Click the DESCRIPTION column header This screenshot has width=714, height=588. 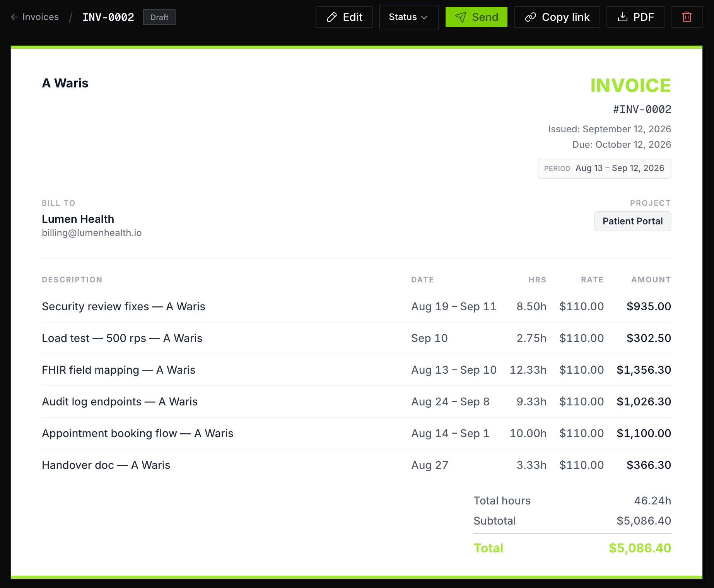coord(72,280)
